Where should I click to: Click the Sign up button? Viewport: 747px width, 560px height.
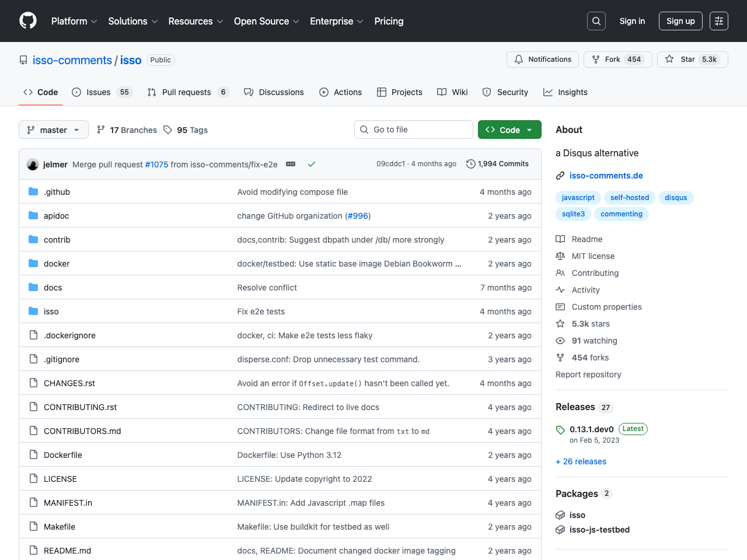pos(680,21)
